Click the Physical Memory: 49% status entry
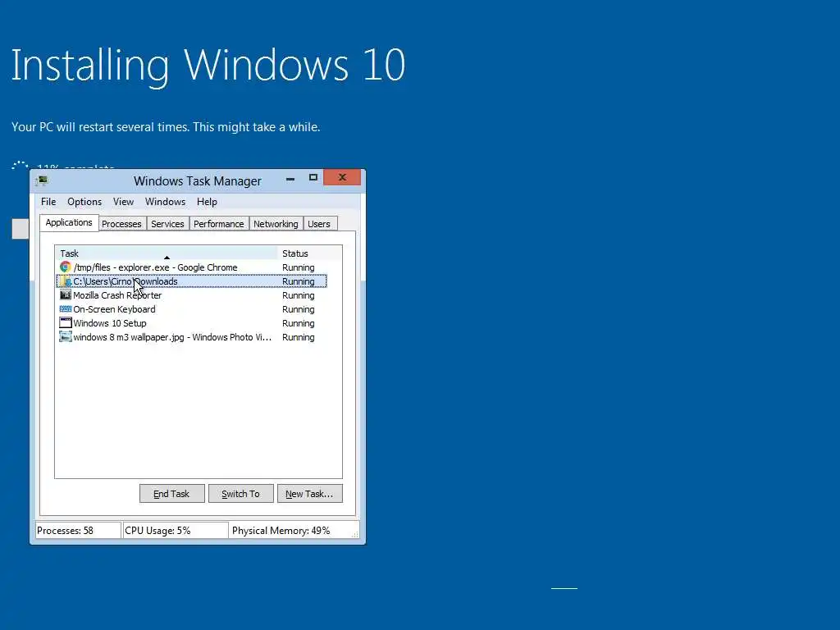Screen dimensions: 840x630 [x=294, y=531]
